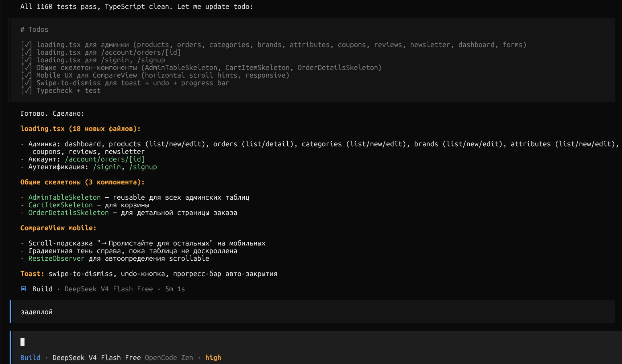Toggle checkbox for Общие скелетон-компоненты todo
Screen dimensions: 622x364
[27, 67]
